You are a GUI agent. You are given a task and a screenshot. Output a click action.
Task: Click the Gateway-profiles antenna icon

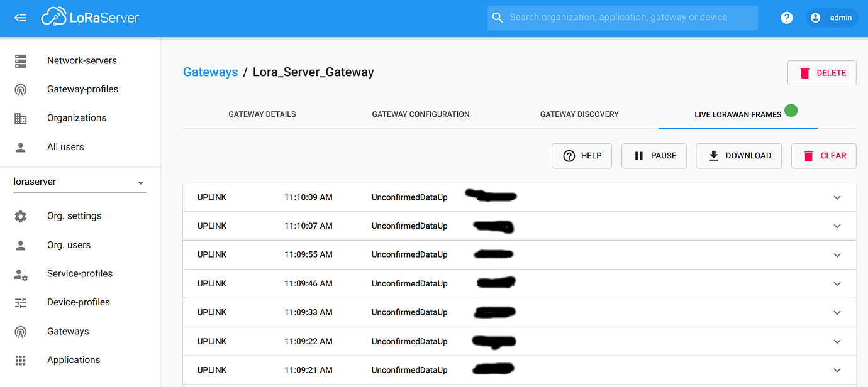[20, 89]
